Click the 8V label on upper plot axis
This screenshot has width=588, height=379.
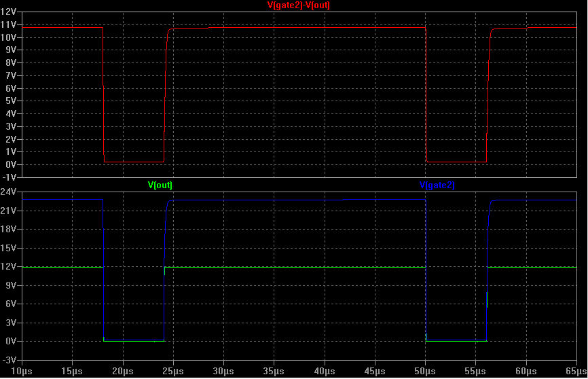click(x=11, y=63)
